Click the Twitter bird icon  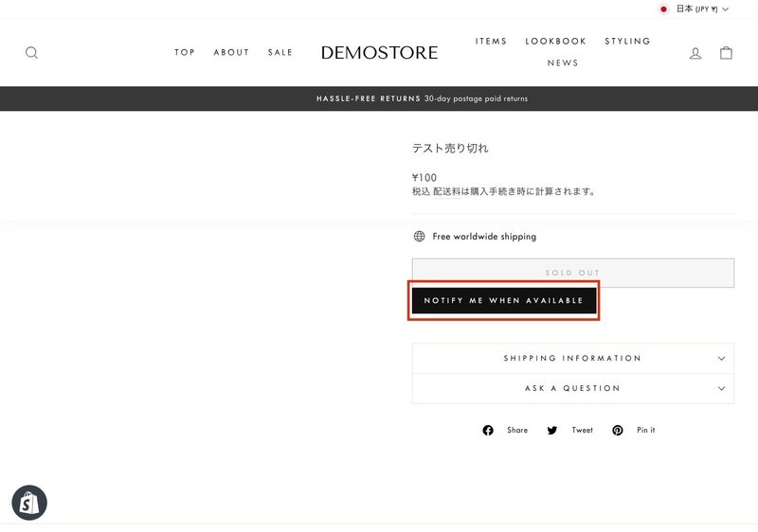(x=552, y=430)
